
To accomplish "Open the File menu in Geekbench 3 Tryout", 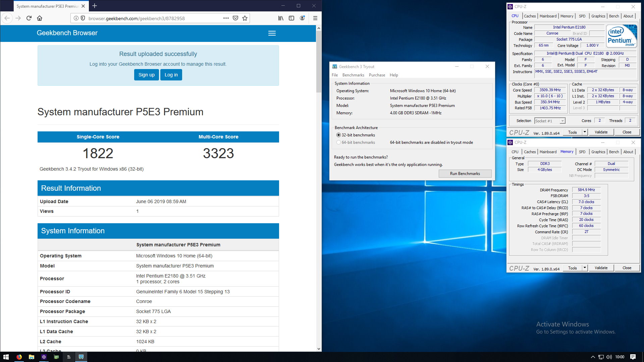I will 335,75.
